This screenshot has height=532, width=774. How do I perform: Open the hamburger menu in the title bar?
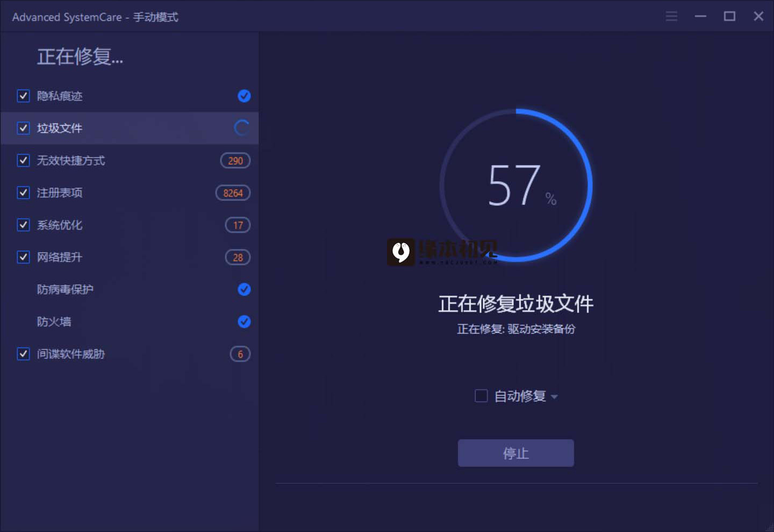click(x=671, y=16)
